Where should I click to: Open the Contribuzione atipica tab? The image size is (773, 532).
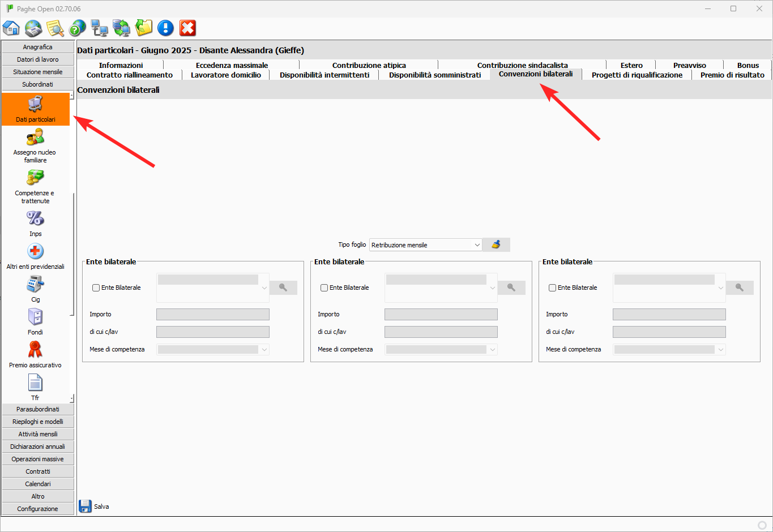point(369,65)
